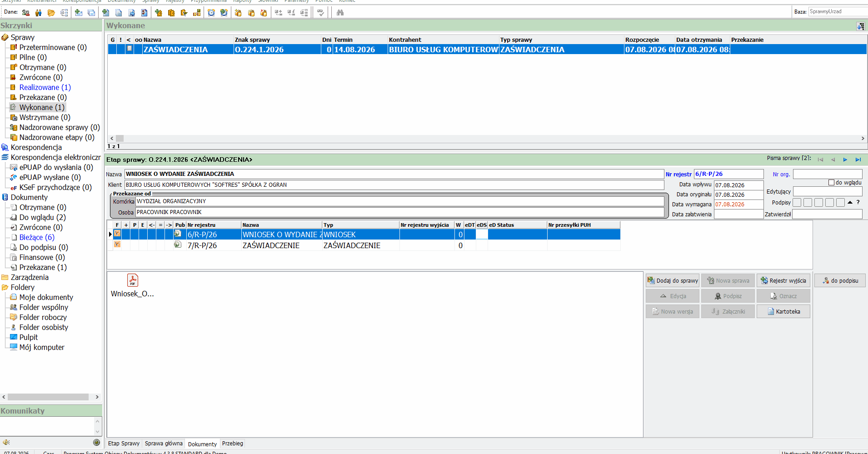Image resolution: width=868 pixels, height=454 pixels.
Task: Click the new case folder with plus icon
Action: point(159,13)
